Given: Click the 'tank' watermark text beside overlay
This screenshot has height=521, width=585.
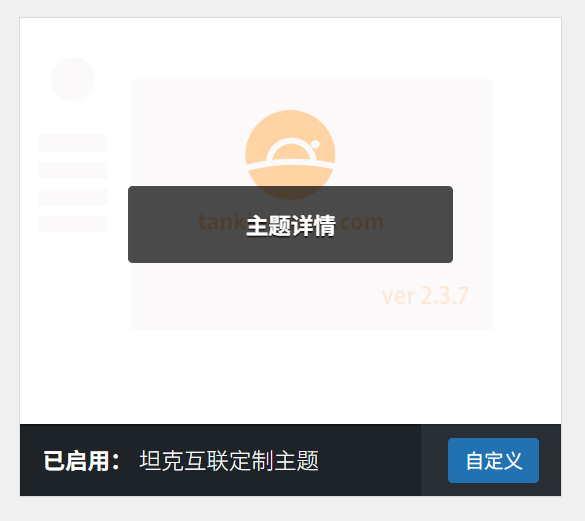Looking at the screenshot, I should (x=222, y=222).
